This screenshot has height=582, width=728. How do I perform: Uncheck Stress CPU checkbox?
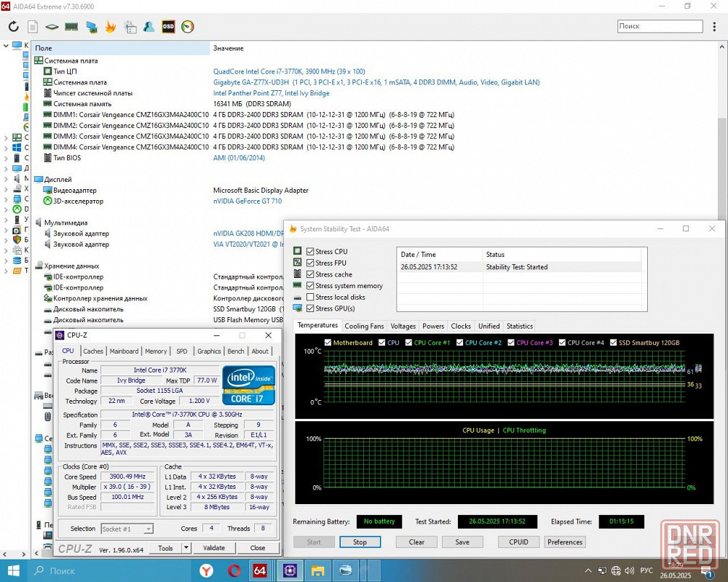click(x=310, y=252)
